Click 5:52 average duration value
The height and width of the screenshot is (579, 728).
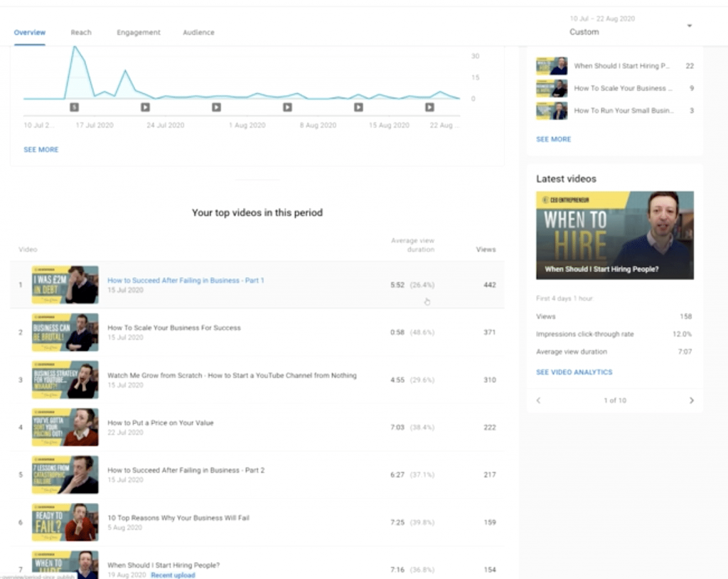pos(397,285)
